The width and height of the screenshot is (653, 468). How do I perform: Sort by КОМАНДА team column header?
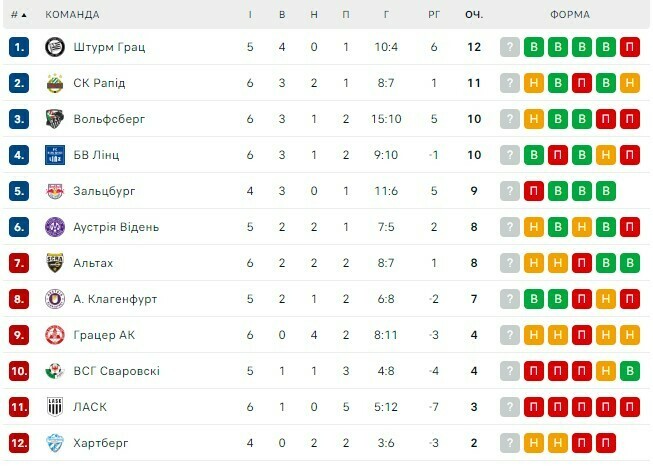73,15
